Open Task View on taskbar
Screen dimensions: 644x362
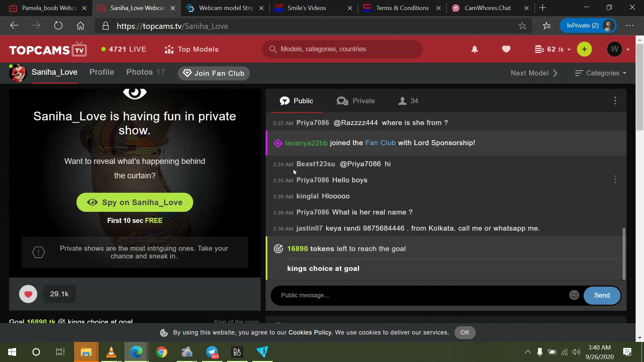click(x=60, y=352)
